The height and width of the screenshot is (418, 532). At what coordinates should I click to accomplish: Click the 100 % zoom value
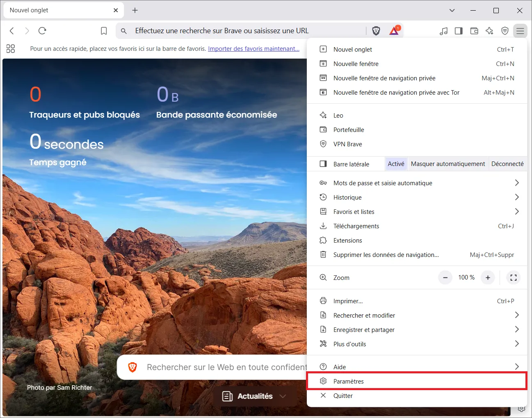[x=466, y=277]
